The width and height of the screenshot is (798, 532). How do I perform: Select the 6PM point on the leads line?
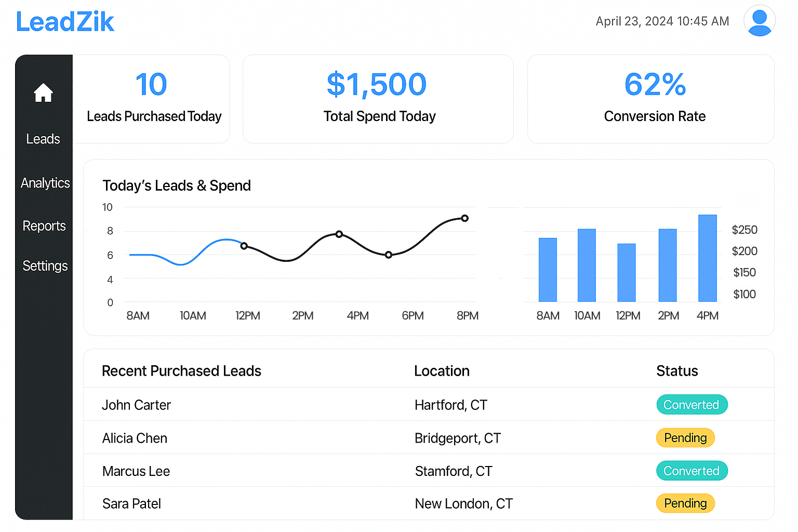tap(388, 255)
